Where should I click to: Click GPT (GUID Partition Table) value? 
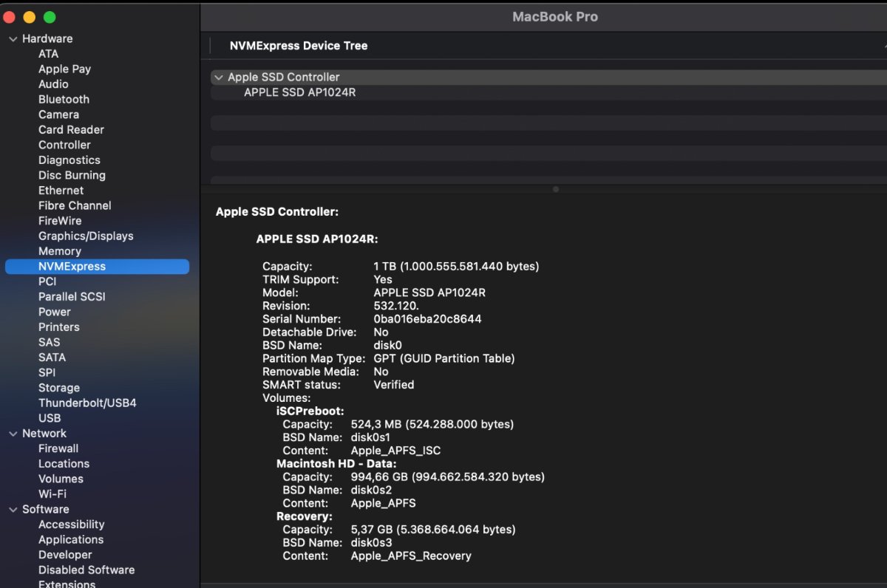pos(444,359)
